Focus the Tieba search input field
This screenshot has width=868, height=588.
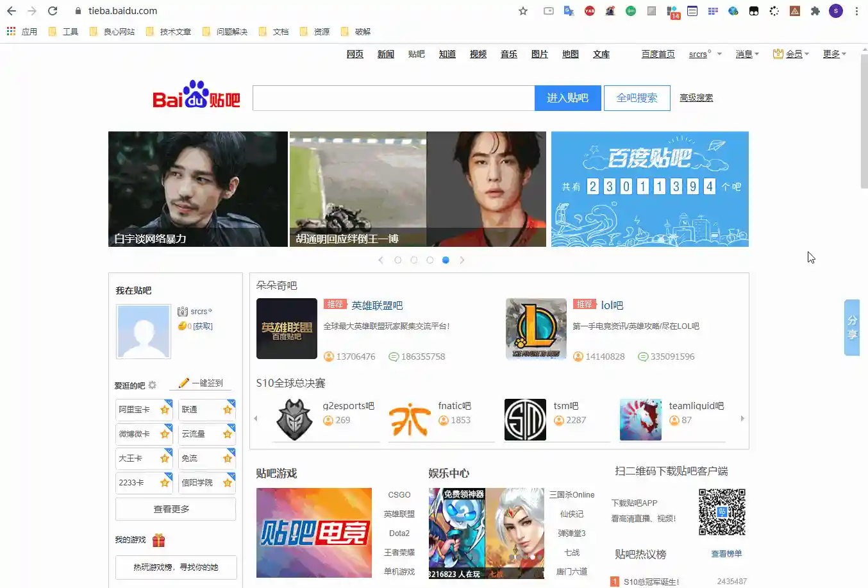coord(393,98)
